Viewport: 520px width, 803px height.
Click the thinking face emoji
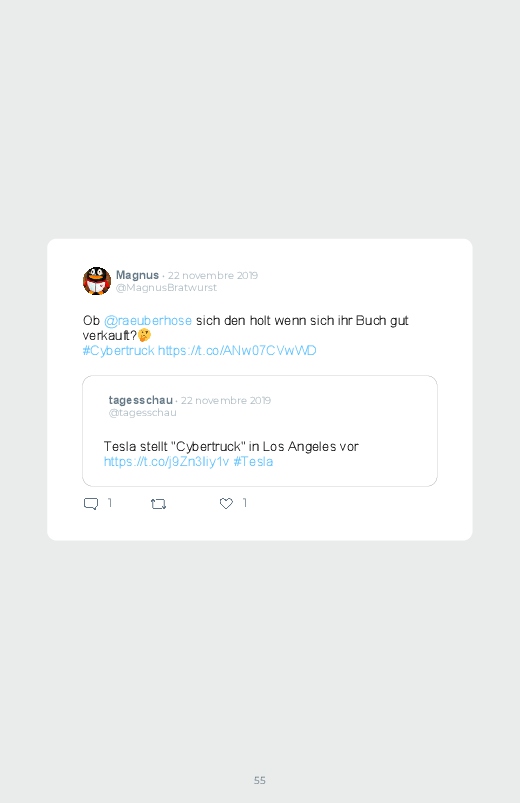144,335
